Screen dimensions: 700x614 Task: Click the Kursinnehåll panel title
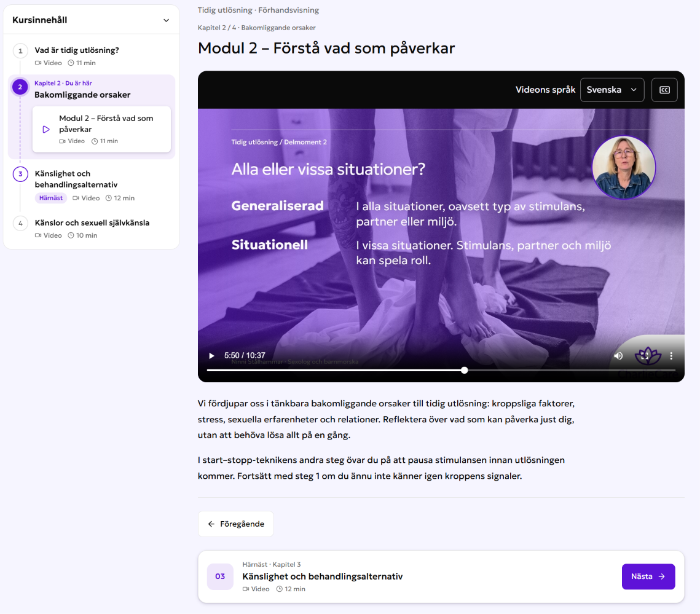(40, 20)
